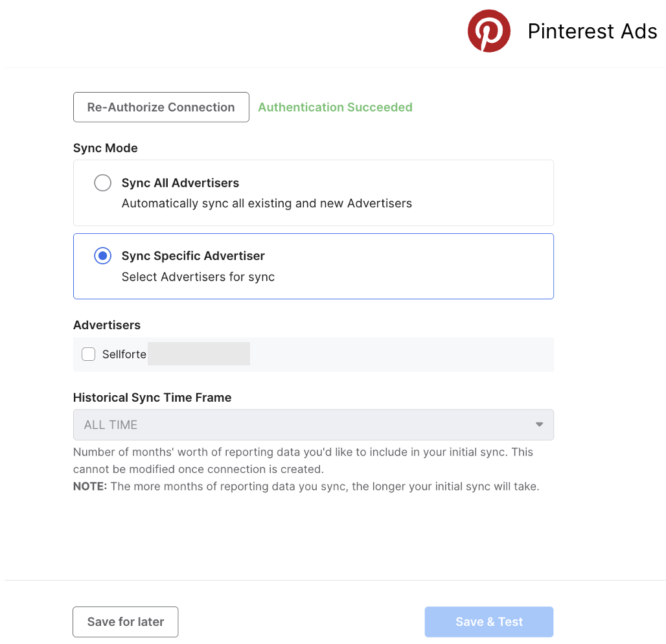Click the Historical Sync Time Frame label

pos(152,398)
